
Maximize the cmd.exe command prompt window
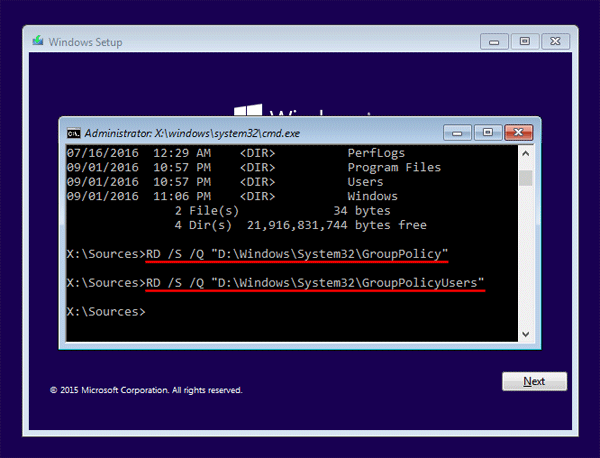(x=488, y=133)
